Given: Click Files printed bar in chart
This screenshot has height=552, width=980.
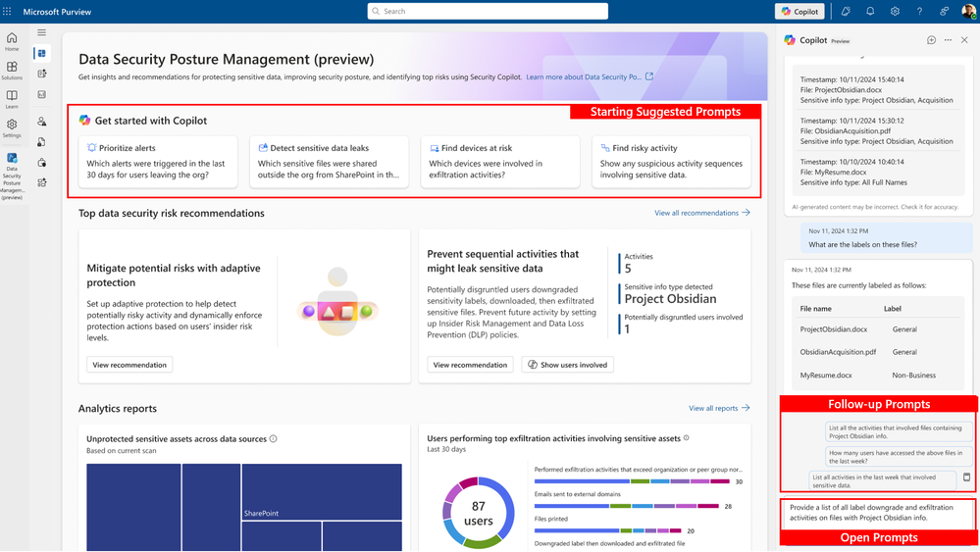Looking at the screenshot, I should [x=607, y=530].
